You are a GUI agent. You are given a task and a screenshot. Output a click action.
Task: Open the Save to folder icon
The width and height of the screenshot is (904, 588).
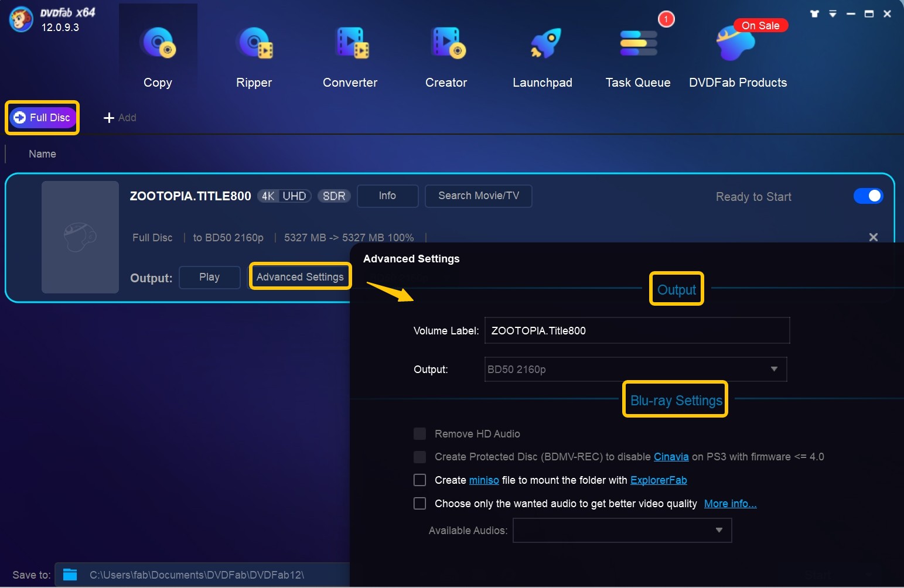coord(70,575)
